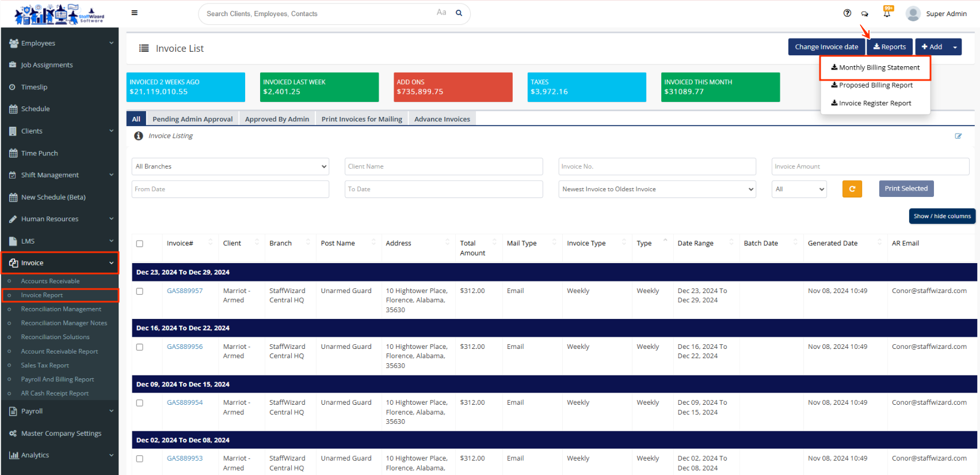
Task: Click the search magnifier icon
Action: tap(459, 13)
